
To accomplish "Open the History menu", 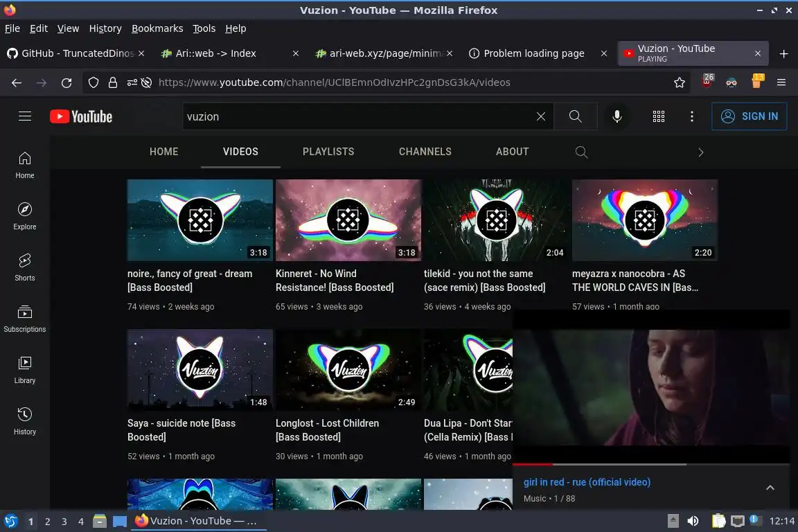I will 105,28.
